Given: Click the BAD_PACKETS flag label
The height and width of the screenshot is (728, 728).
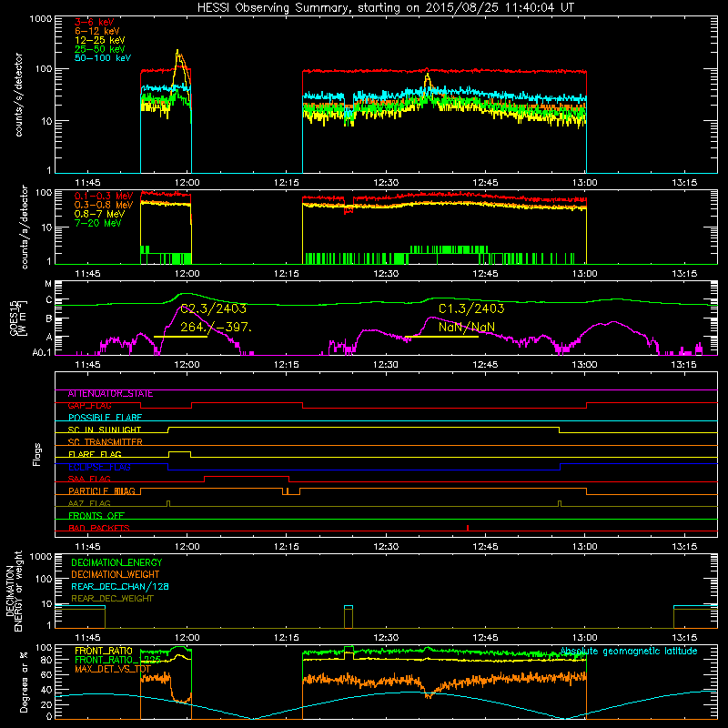Looking at the screenshot, I should coord(99,528).
